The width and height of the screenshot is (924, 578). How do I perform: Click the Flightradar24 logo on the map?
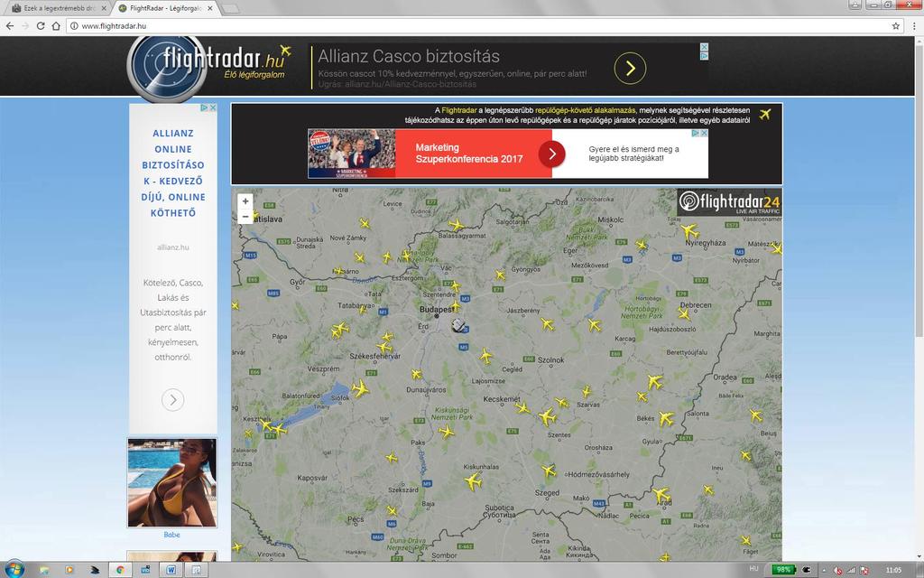coord(729,202)
